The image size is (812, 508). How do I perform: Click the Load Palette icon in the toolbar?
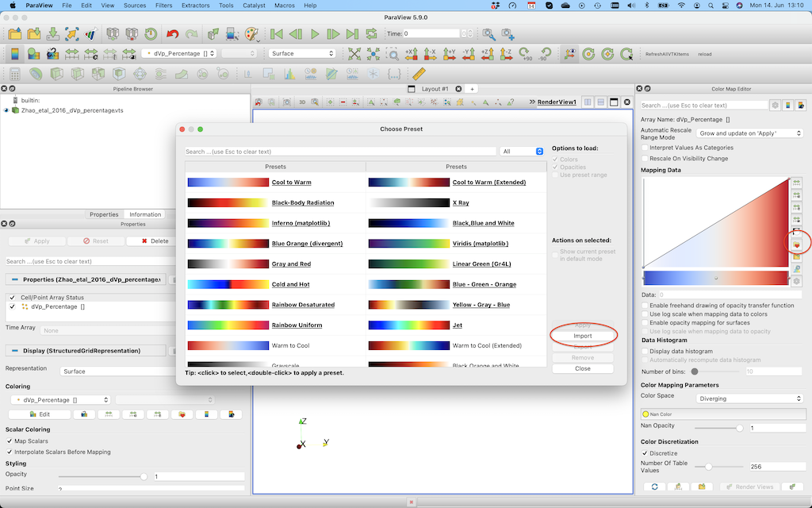(x=251, y=34)
